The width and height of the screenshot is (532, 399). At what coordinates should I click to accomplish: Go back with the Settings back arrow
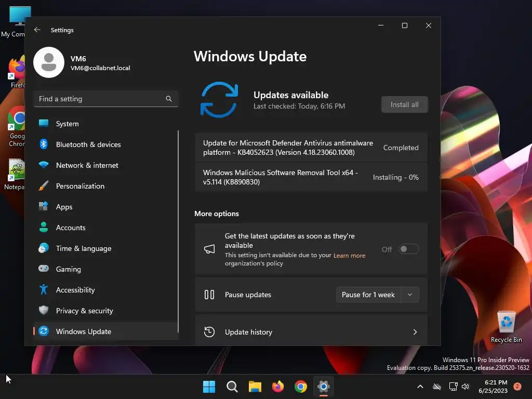point(37,30)
